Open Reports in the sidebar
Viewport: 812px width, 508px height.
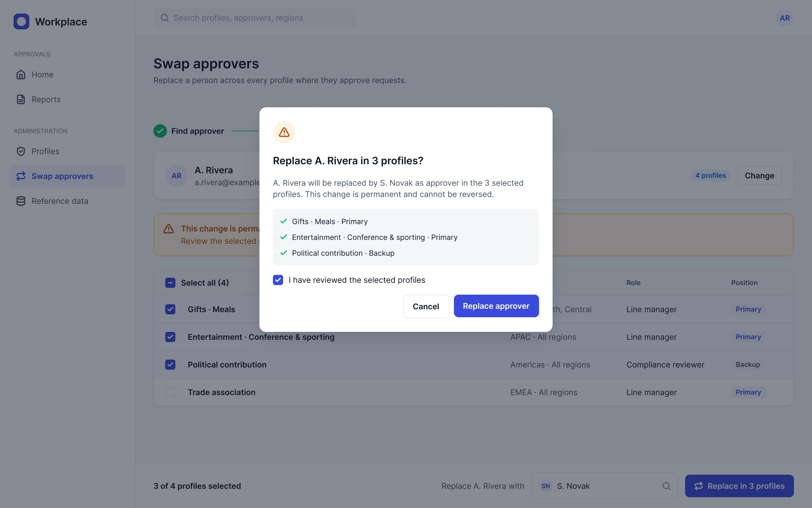tap(67, 99)
